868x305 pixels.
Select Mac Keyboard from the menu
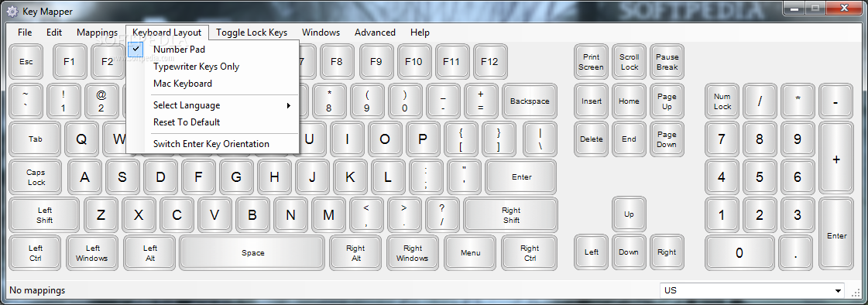[x=213, y=84]
